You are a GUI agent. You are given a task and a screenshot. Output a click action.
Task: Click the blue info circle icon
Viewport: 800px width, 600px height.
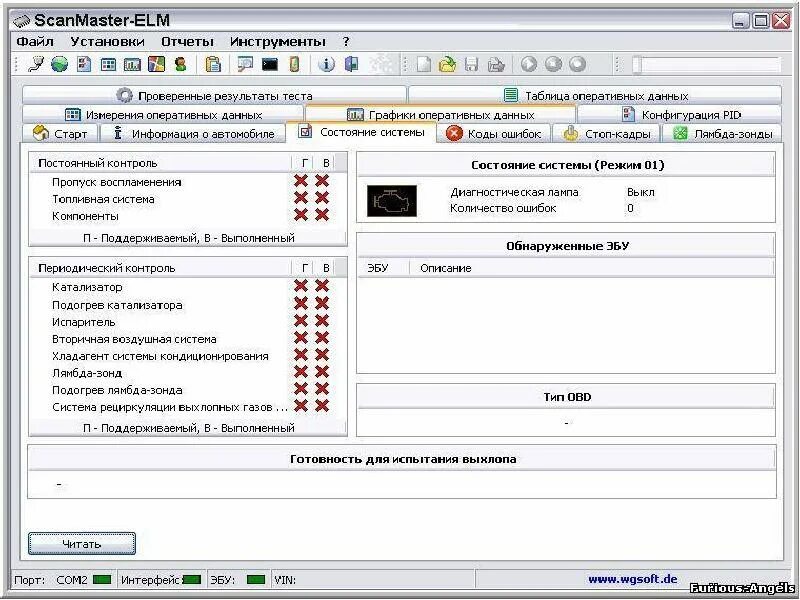point(327,64)
